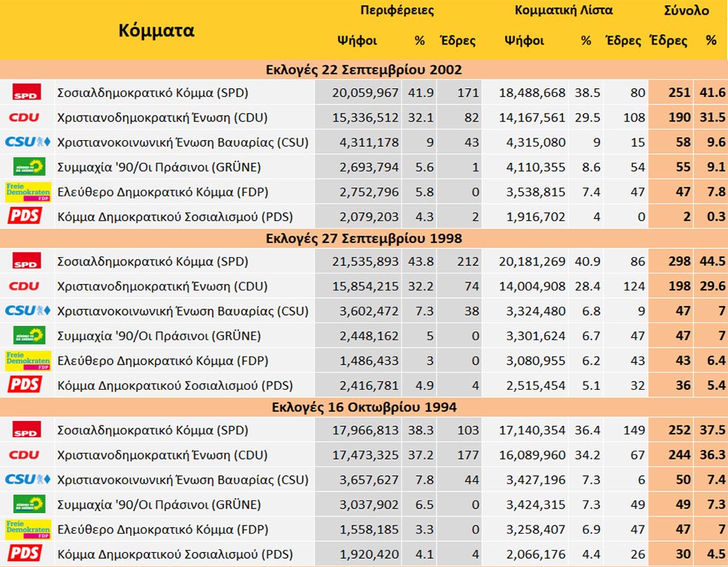This screenshot has width=728, height=567.
Task: Click the votes value 15,336,512
Action: click(365, 118)
